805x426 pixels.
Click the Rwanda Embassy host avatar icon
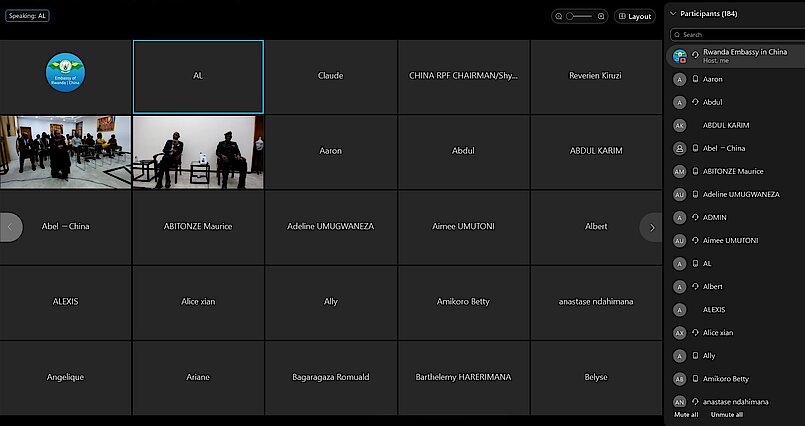pyautogui.click(x=680, y=56)
